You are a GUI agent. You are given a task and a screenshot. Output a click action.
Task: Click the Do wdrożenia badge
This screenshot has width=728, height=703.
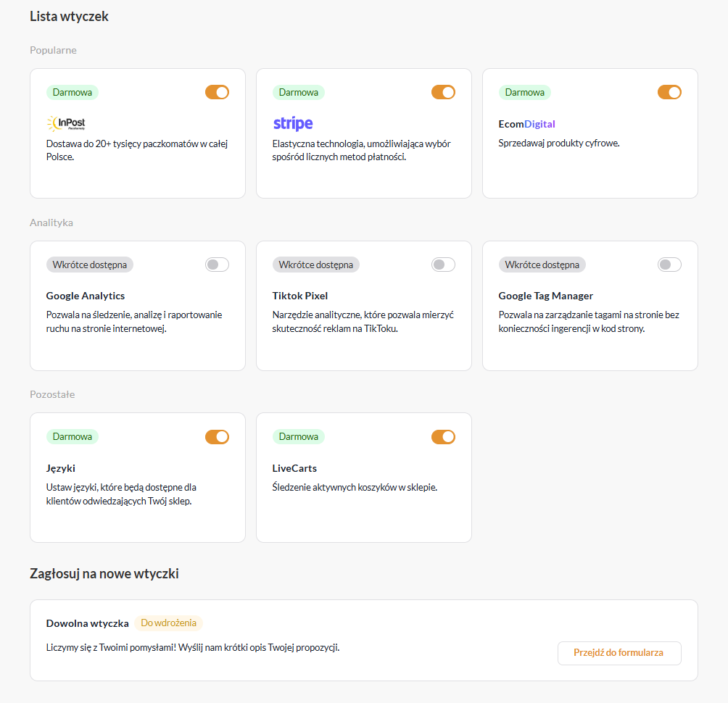coord(169,623)
